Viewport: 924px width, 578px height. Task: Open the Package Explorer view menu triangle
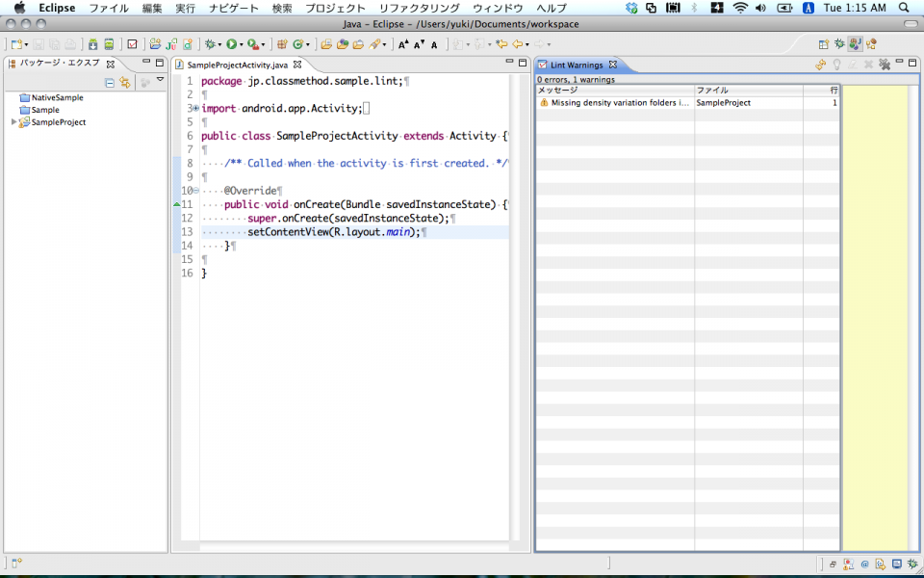(x=160, y=80)
